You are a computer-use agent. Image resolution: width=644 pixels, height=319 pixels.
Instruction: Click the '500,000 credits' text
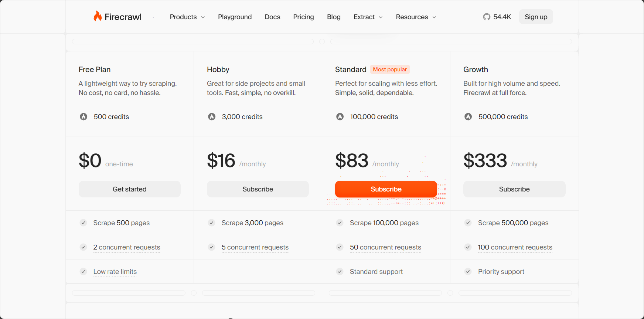point(503,117)
